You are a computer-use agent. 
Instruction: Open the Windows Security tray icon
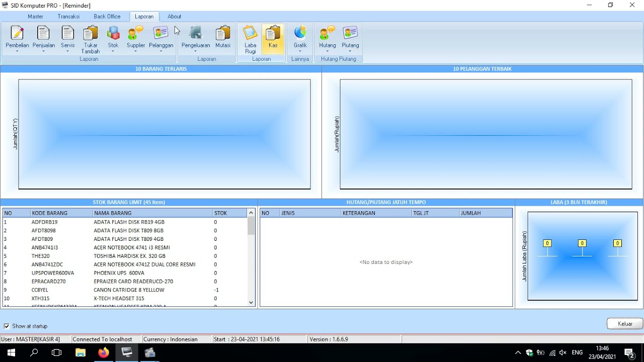click(x=529, y=353)
